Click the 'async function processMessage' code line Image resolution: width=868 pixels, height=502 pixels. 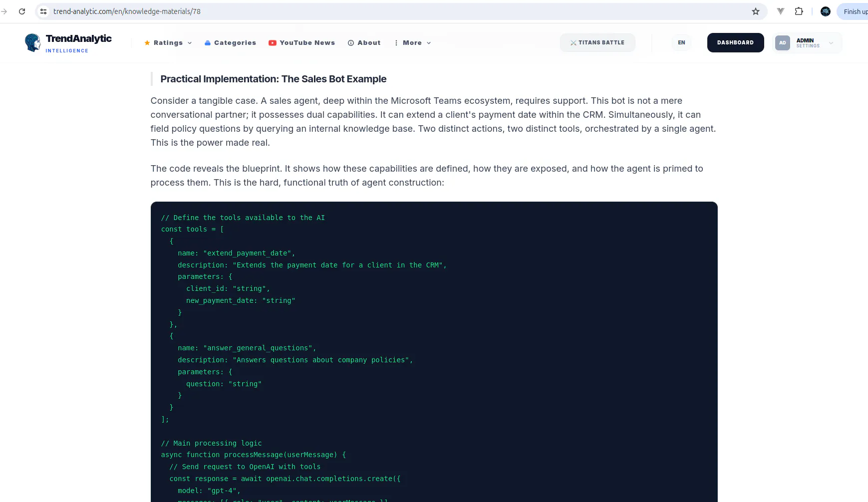click(x=253, y=455)
